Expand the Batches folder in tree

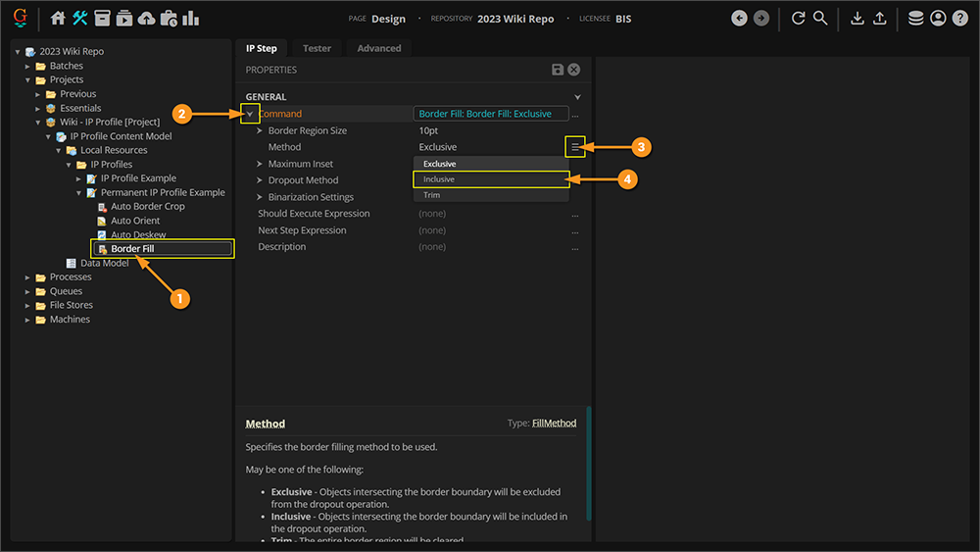click(28, 66)
